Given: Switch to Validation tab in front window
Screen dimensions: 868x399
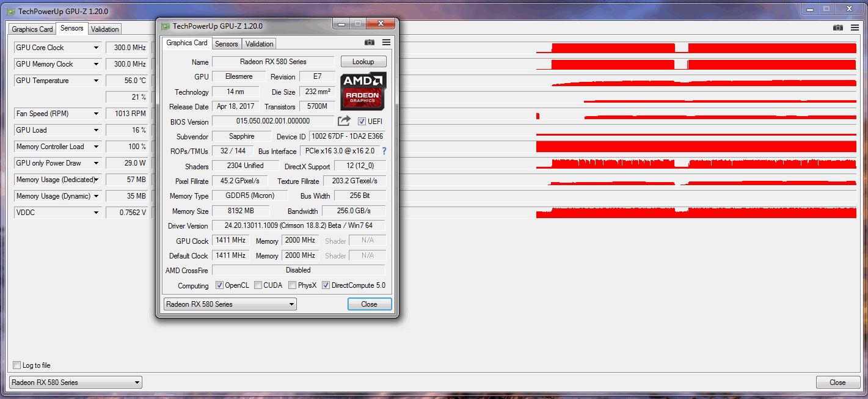Looking at the screenshot, I should (x=260, y=44).
